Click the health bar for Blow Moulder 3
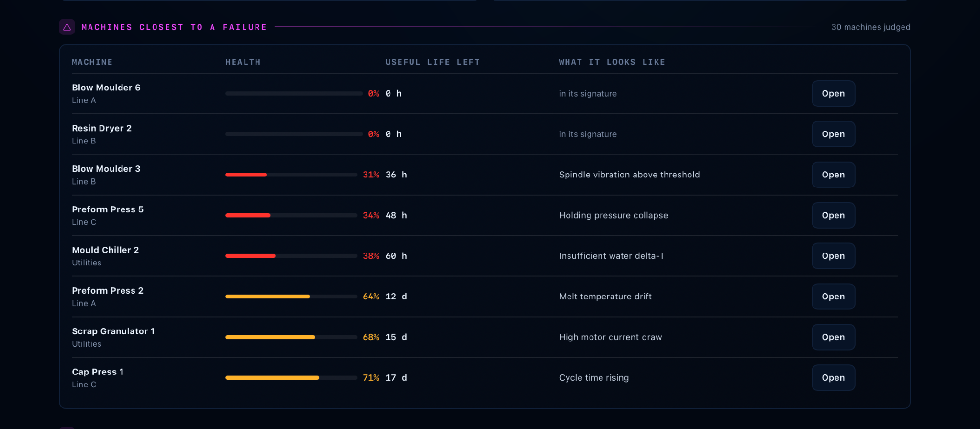This screenshot has width=980, height=429. [291, 175]
